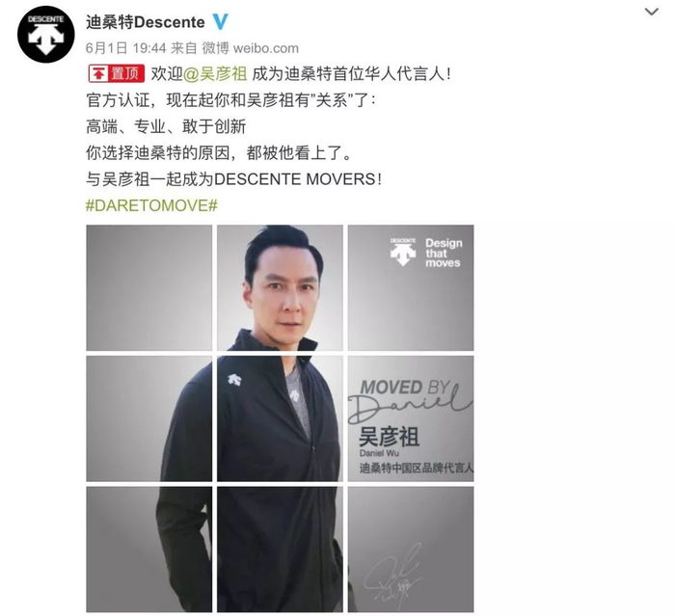Open the bottom-left grid tile
This screenshot has width=675, height=616.
click(148, 549)
